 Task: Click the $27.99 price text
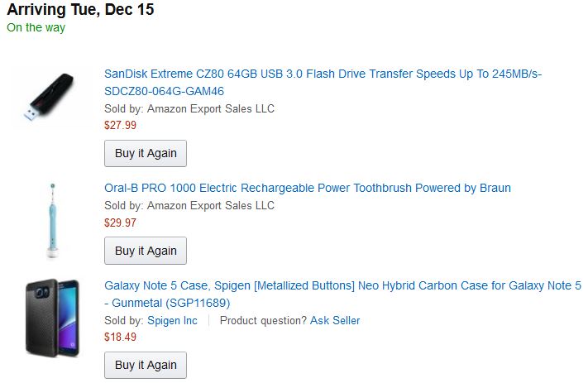tap(120, 126)
